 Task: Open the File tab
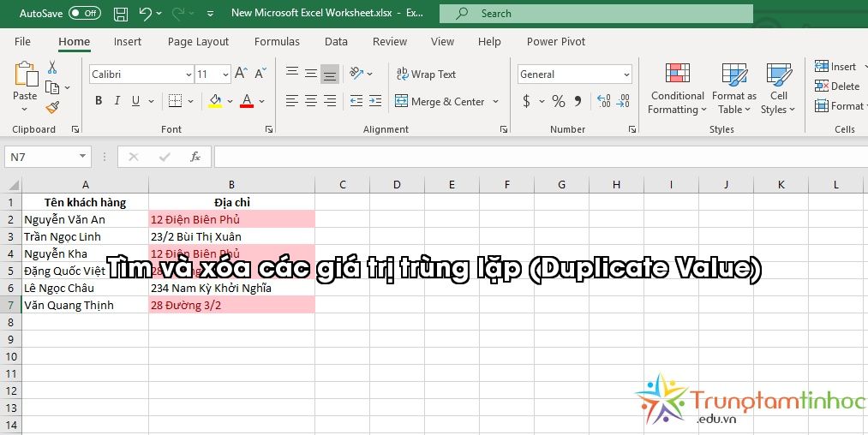[x=22, y=41]
